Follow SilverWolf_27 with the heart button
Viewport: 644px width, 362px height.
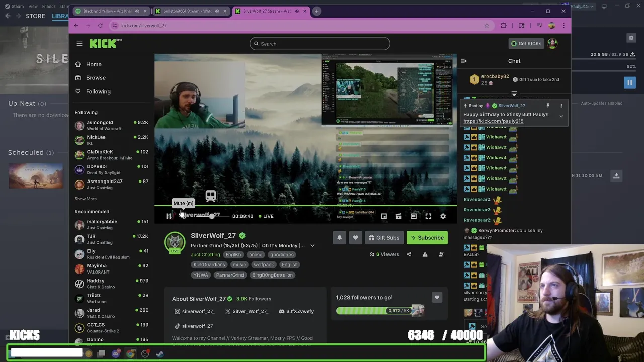[x=355, y=238]
